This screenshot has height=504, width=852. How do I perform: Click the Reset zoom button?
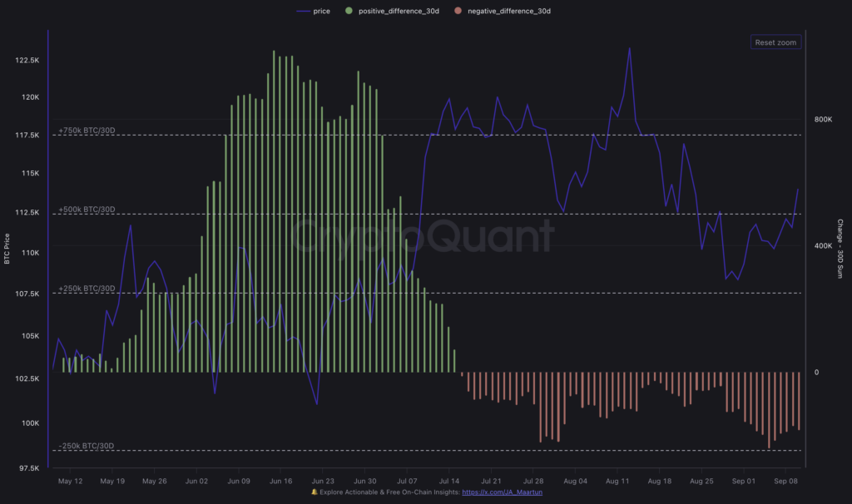click(x=775, y=42)
